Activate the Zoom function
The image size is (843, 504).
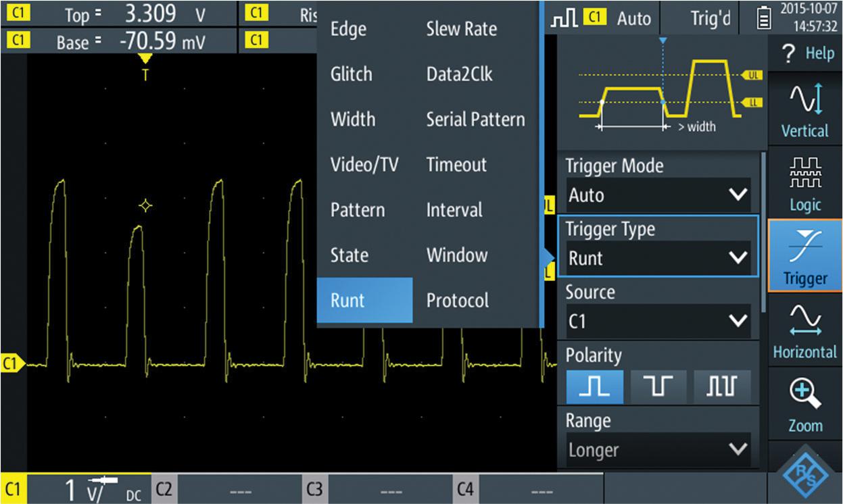(x=804, y=405)
